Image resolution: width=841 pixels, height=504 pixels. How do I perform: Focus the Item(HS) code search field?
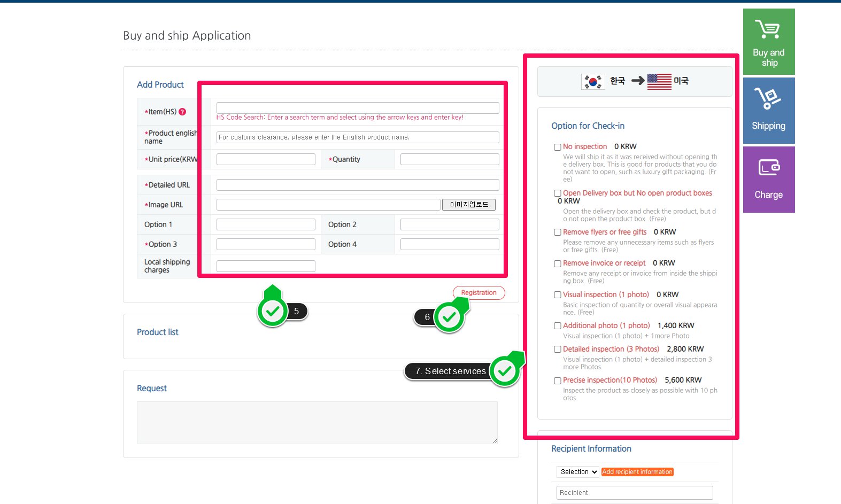pos(357,108)
